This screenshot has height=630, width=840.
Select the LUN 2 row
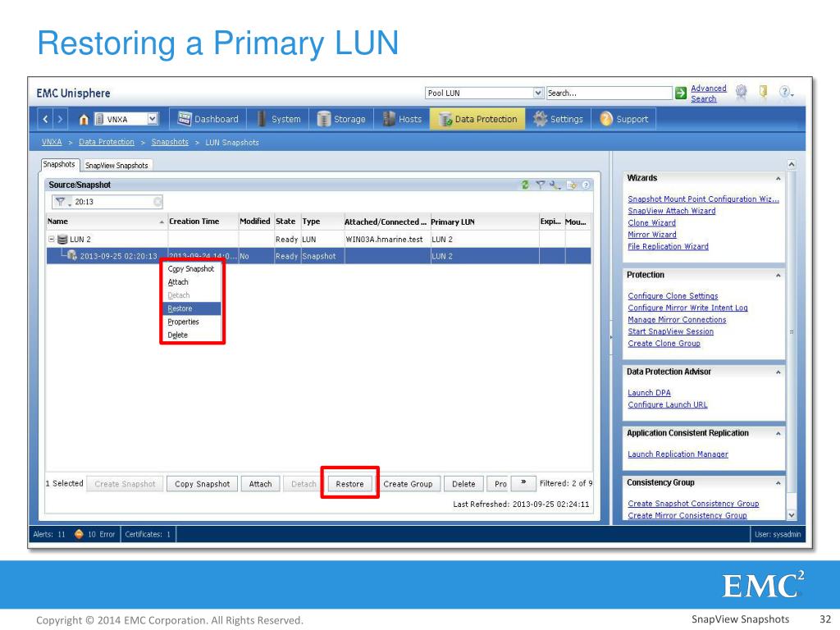pyautogui.click(x=318, y=240)
